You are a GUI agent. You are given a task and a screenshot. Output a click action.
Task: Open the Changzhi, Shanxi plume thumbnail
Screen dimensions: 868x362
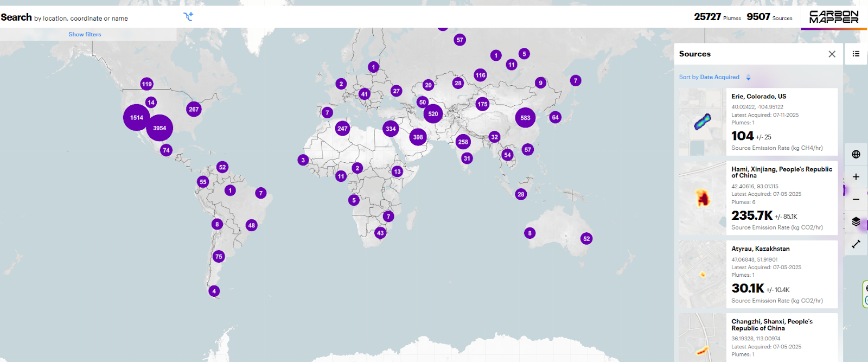tap(703, 338)
